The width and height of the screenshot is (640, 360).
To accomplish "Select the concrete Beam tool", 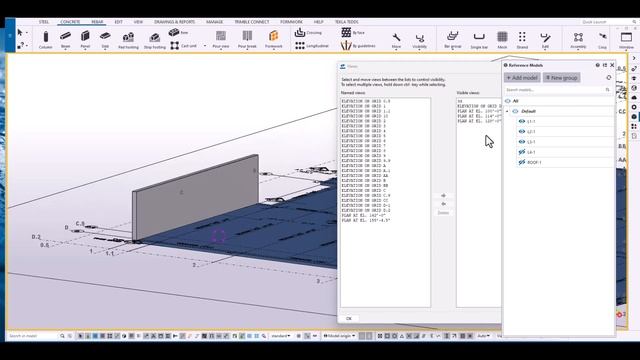I will [65, 40].
